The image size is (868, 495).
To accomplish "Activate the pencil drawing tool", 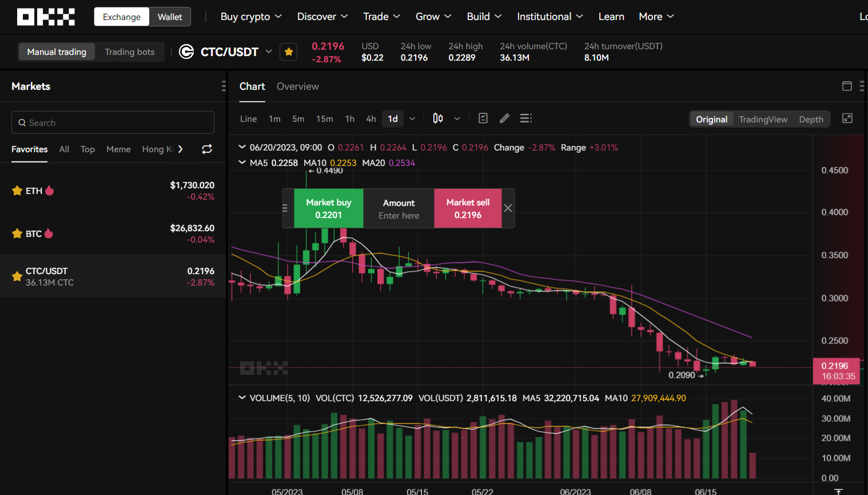I will (x=504, y=118).
